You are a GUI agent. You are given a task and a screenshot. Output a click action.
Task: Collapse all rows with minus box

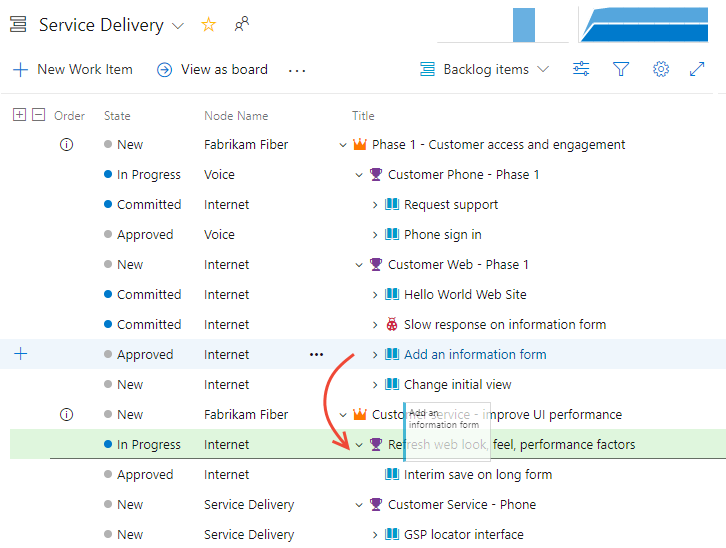click(38, 114)
